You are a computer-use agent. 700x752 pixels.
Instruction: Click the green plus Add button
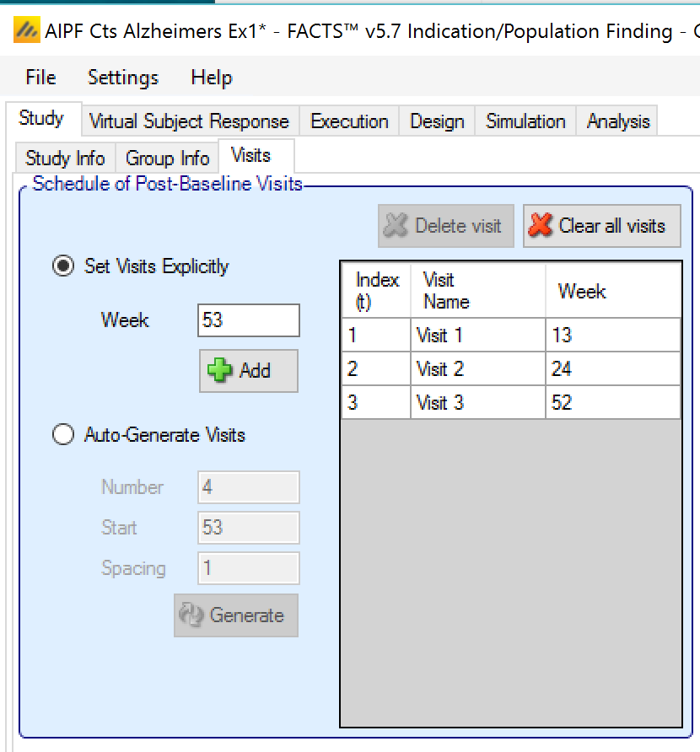[249, 371]
